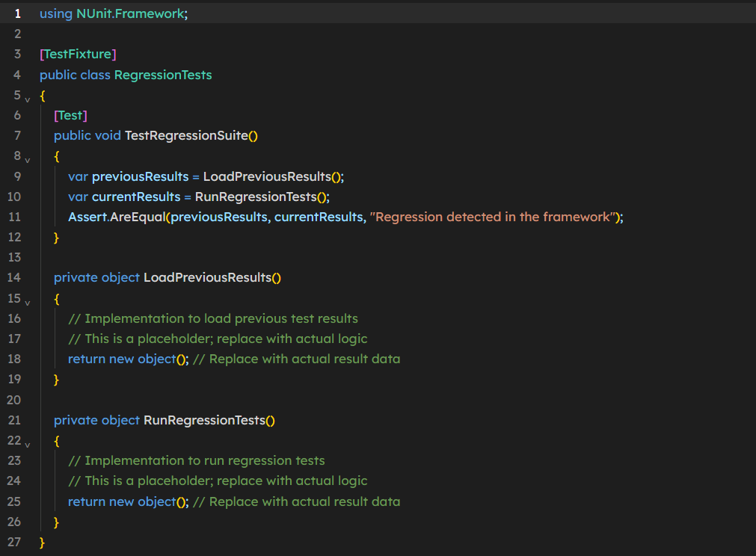Collapse the LoadPreviousResults fold arrow at line 15
756x556 pixels.
pyautogui.click(x=28, y=303)
